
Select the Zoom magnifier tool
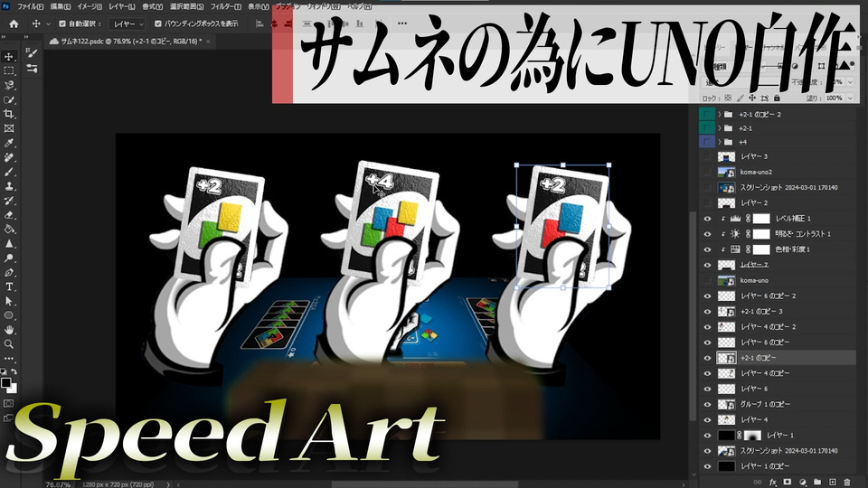coord(9,344)
